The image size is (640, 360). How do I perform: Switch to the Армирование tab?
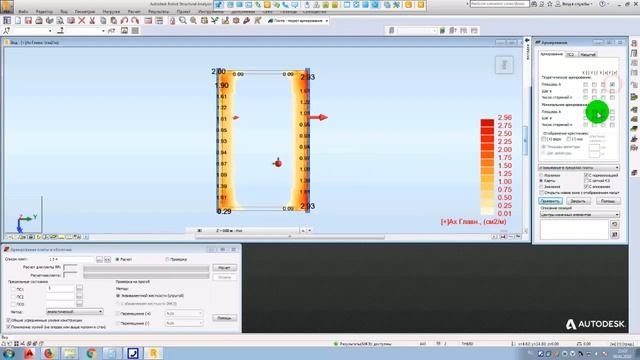pyautogui.click(x=551, y=54)
